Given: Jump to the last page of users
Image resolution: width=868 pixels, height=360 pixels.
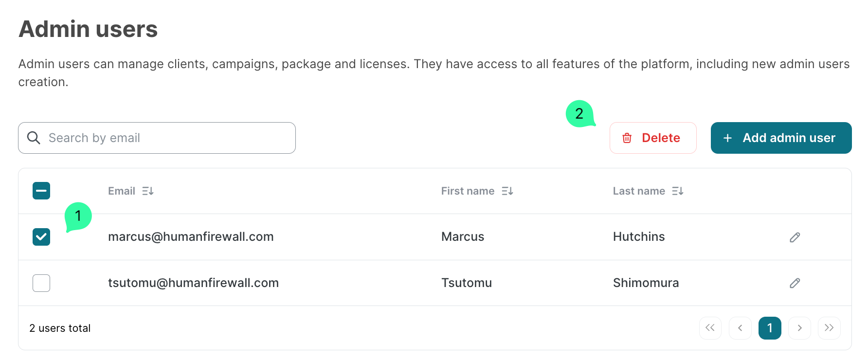Looking at the screenshot, I should [829, 328].
